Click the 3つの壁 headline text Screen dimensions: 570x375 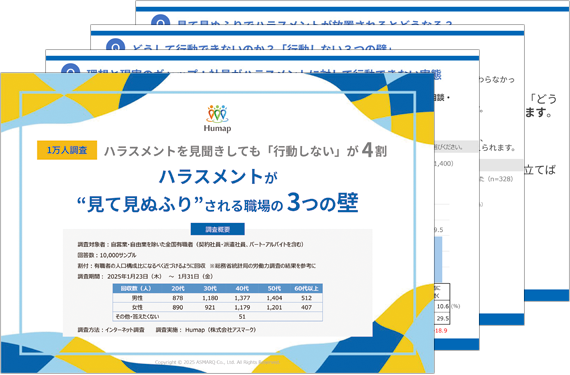point(323,202)
